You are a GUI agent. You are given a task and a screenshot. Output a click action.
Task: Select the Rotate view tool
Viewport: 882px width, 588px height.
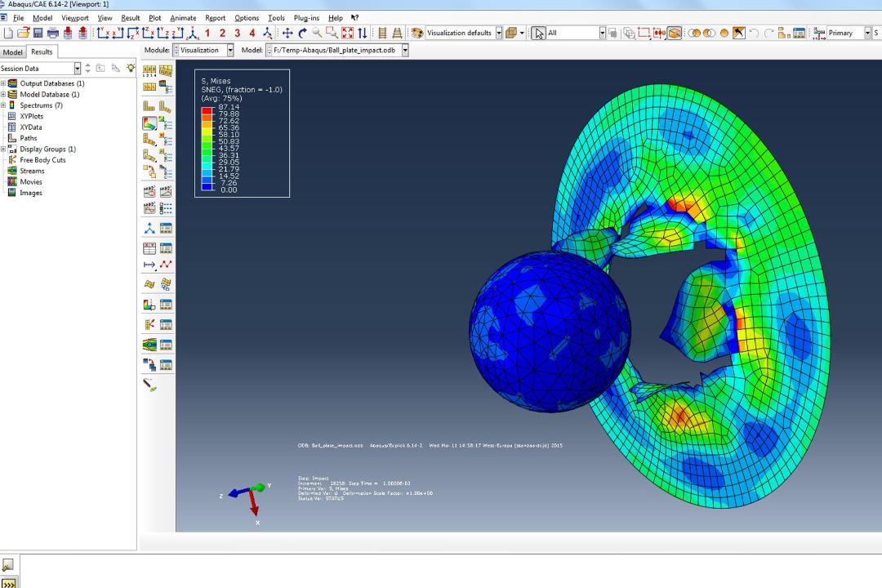pos(303,33)
